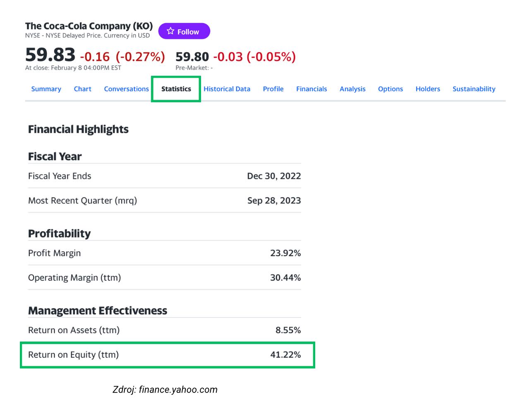Open the Analysis tab
Image resolution: width=532 pixels, height=414 pixels.
point(353,89)
